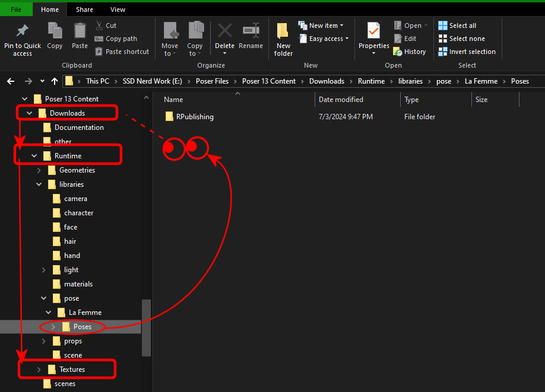Select face folder in tree
This screenshot has width=545, height=392.
point(71,227)
